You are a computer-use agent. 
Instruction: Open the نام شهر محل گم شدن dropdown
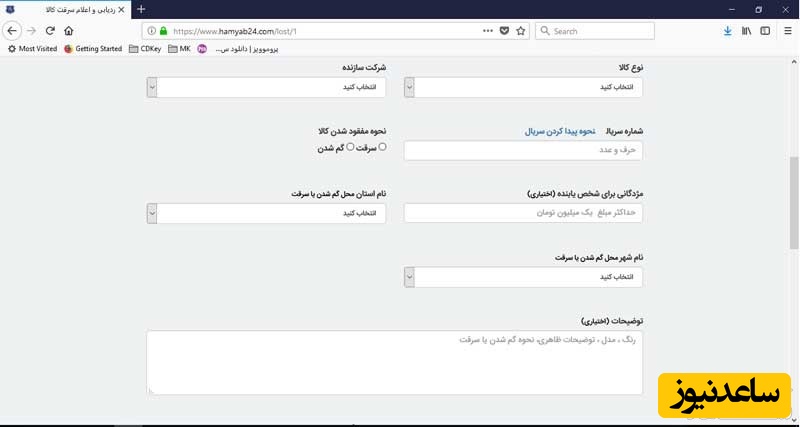[x=524, y=277]
